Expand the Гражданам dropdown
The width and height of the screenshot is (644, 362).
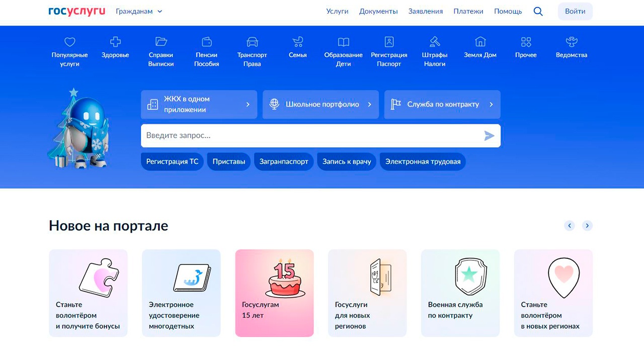[x=139, y=11]
